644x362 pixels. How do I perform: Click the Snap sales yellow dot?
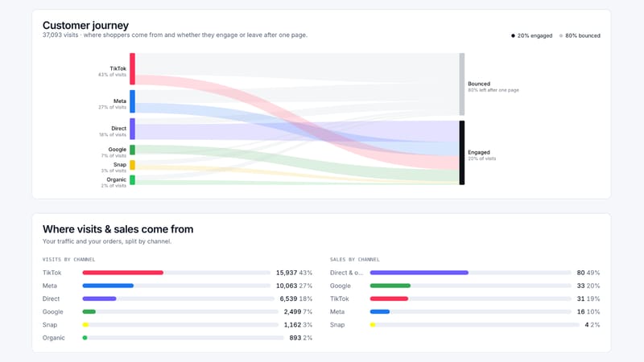(x=373, y=325)
